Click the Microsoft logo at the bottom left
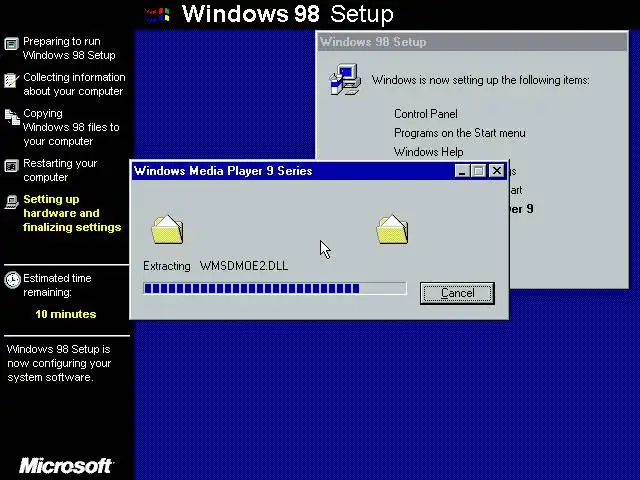The image size is (640, 480). [66, 466]
